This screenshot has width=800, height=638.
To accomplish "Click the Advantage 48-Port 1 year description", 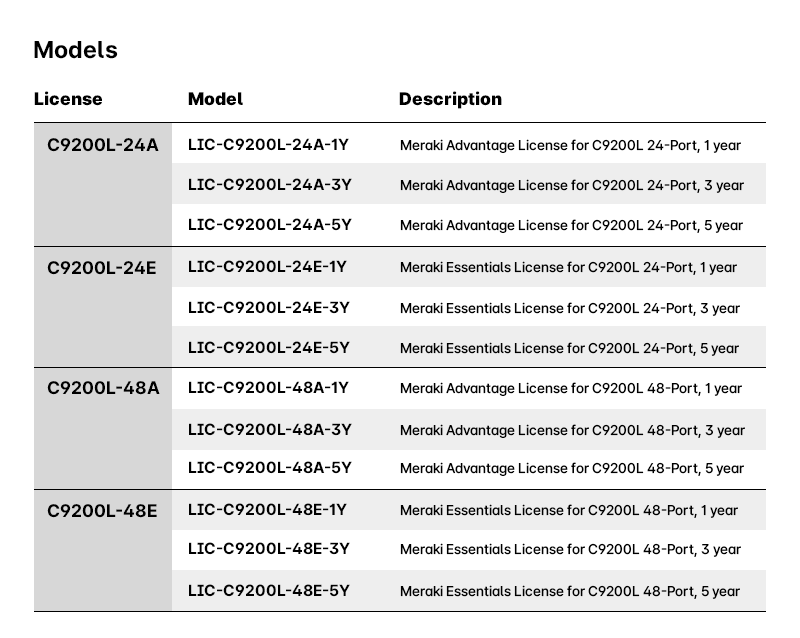I will click(x=572, y=389).
